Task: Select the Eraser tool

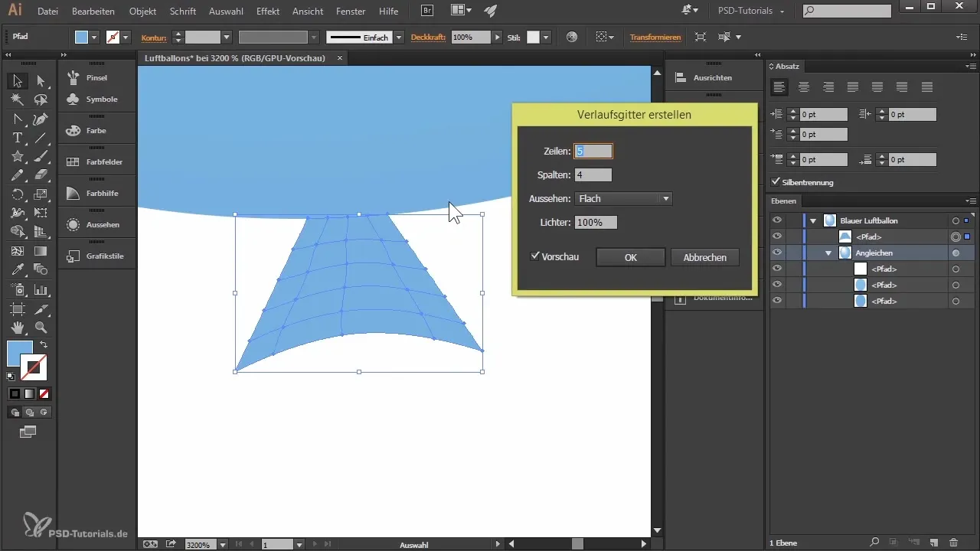Action: [41, 175]
